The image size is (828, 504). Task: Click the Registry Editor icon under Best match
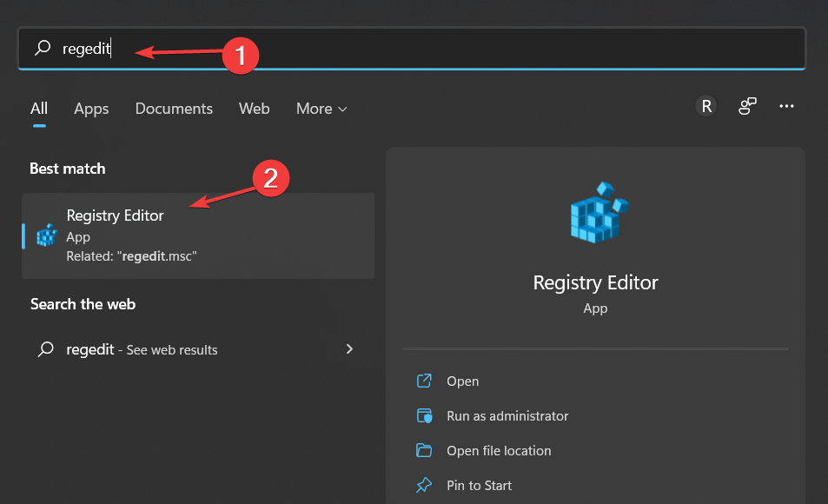point(46,235)
